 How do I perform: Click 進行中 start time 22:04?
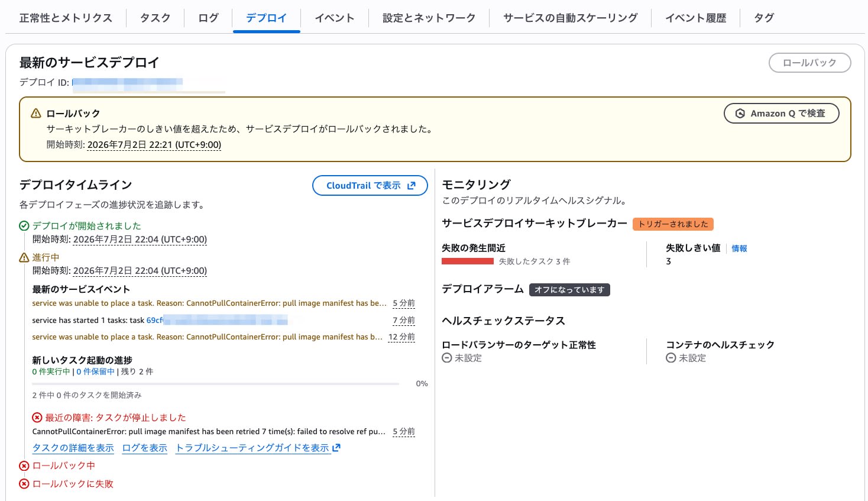[140, 271]
